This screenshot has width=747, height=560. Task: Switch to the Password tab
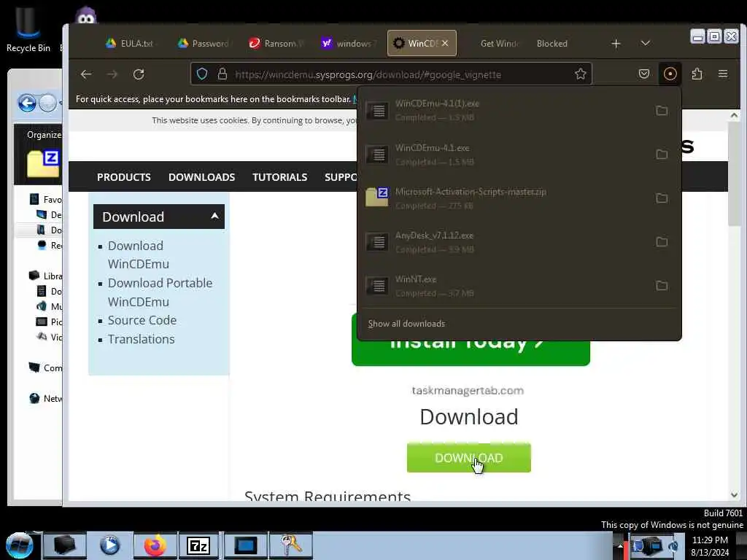coord(204,43)
